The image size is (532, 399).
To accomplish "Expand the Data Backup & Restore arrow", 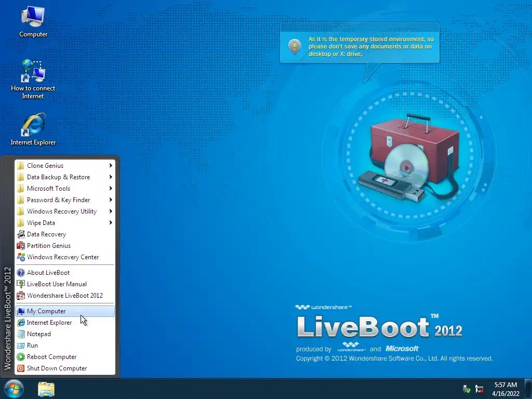I will click(x=111, y=177).
